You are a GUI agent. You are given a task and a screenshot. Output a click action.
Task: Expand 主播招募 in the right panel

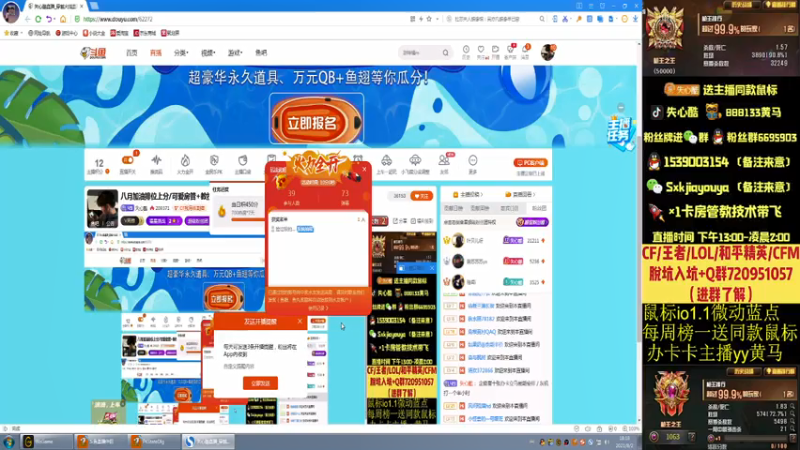coord(468,194)
